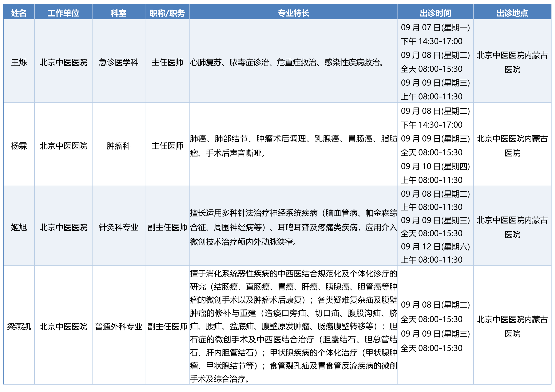Select 09月12日(星期六) schedule entry
Image resolution: width=555 pixels, height=392 pixels.
pyautogui.click(x=435, y=246)
